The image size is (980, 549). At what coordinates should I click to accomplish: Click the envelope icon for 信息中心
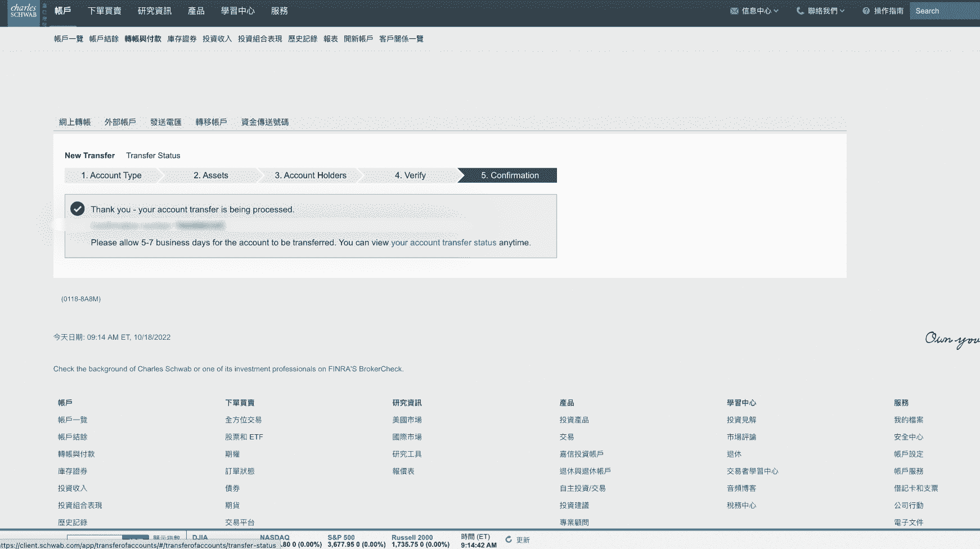[x=734, y=11]
